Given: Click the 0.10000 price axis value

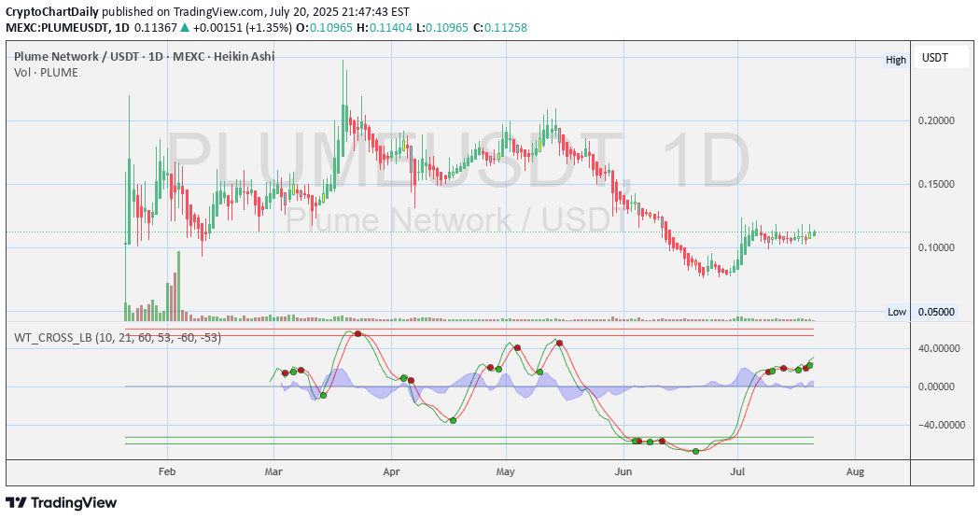Looking at the screenshot, I should point(936,247).
